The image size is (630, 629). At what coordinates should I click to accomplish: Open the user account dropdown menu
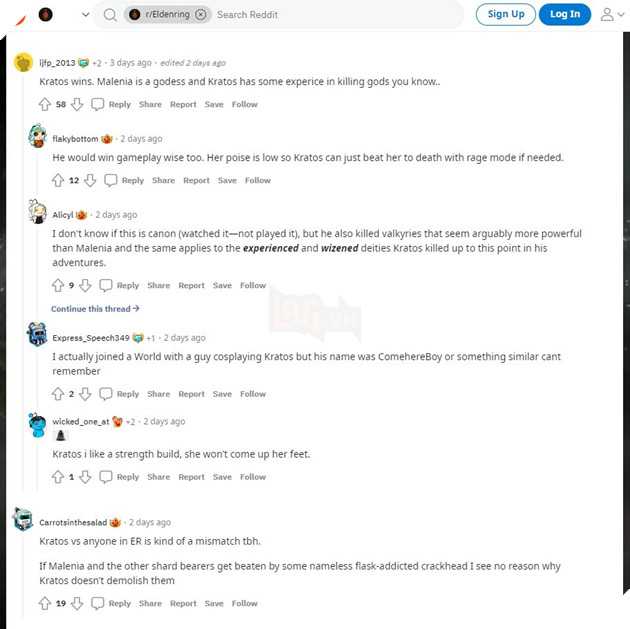coord(612,14)
